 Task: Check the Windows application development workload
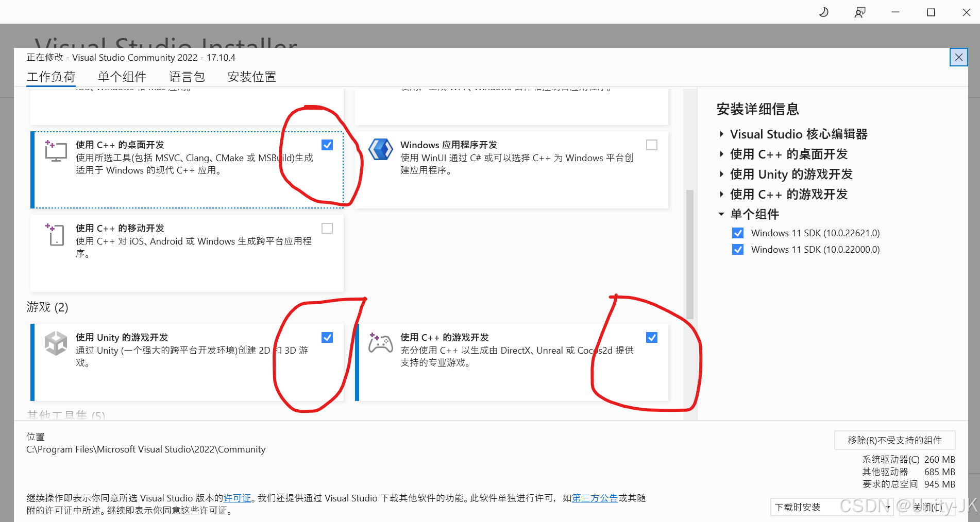tap(652, 145)
